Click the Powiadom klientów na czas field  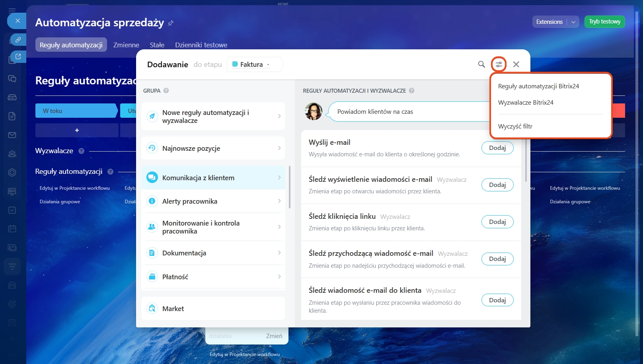click(x=410, y=112)
